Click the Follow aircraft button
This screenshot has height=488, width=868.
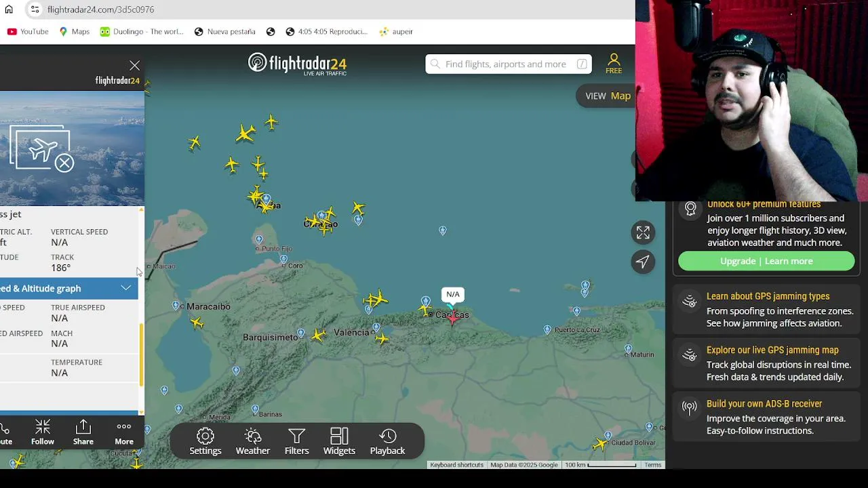[x=43, y=432]
